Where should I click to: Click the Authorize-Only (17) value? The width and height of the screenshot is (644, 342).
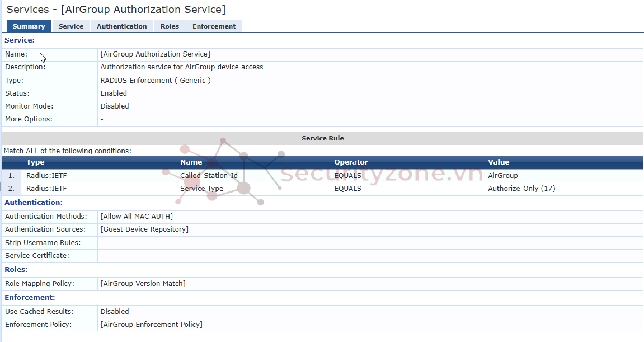pos(521,189)
